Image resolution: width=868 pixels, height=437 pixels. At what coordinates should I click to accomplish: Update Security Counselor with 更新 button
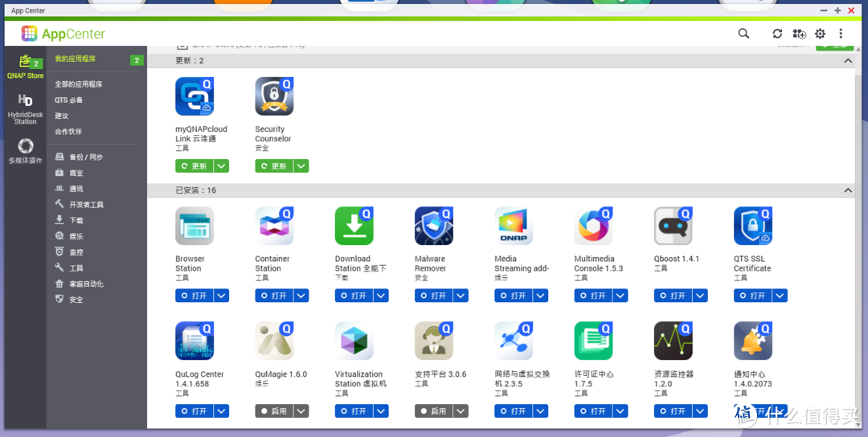coord(275,166)
